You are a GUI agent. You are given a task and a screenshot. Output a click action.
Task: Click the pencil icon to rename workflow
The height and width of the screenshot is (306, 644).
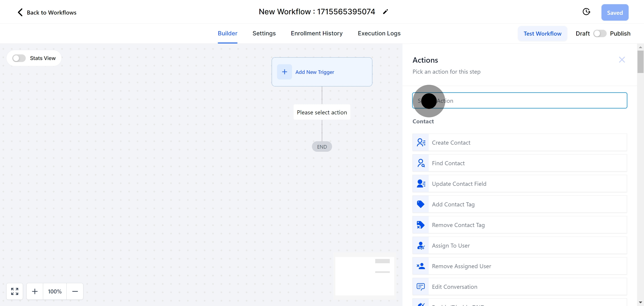click(386, 12)
